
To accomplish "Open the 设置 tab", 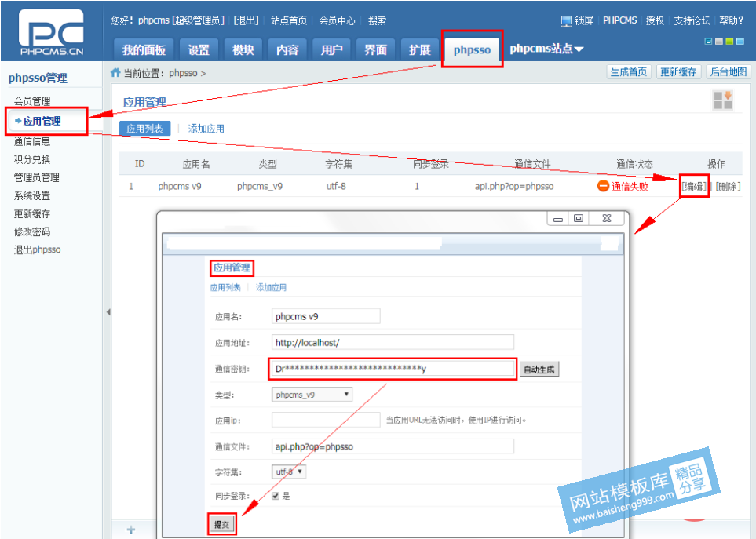I will [199, 49].
